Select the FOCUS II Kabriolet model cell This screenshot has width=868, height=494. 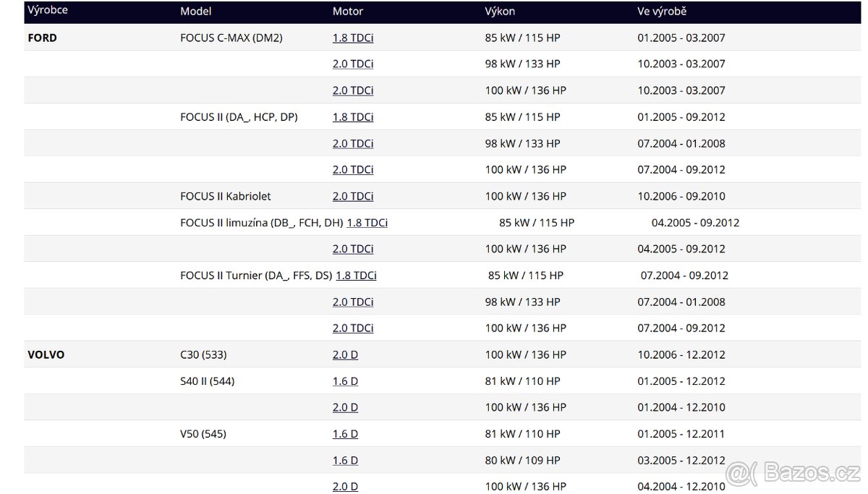[x=226, y=196]
